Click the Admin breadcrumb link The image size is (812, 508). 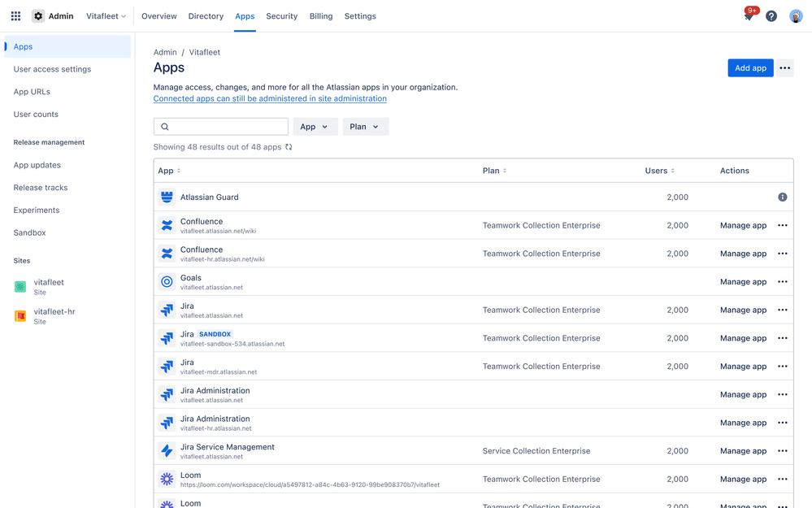click(x=165, y=52)
